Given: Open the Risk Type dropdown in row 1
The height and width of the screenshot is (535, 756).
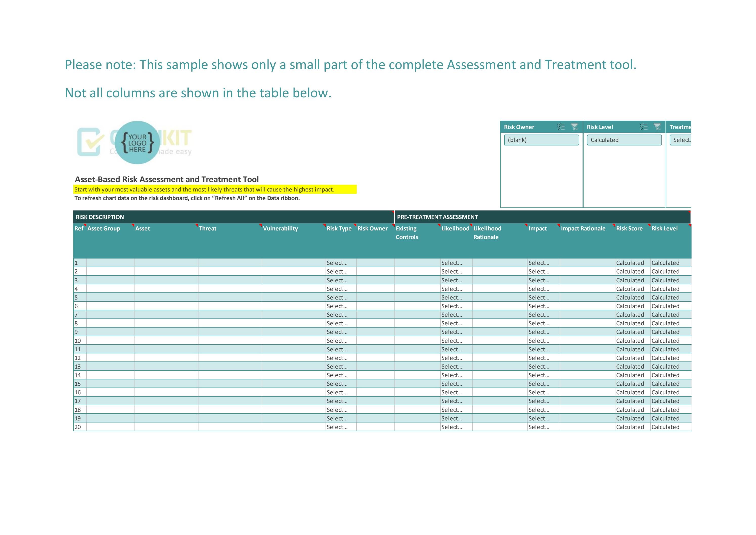Looking at the screenshot, I should (x=338, y=263).
